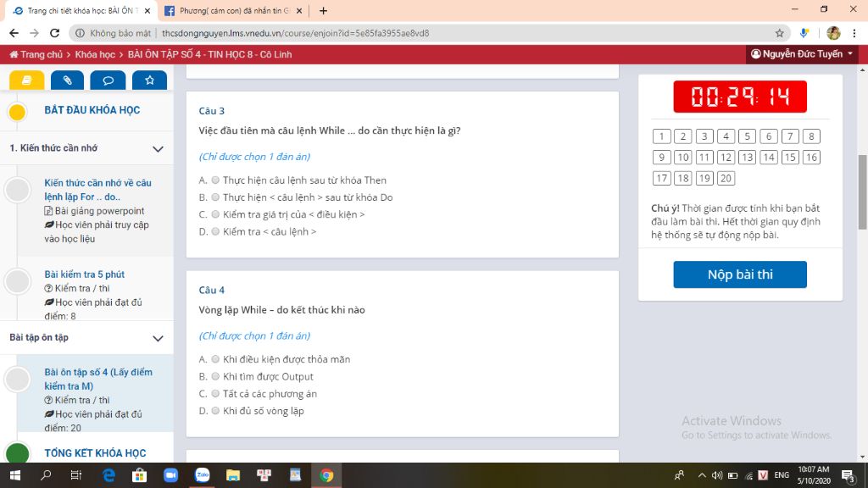Open Bài ôn tập số 4 lesson
The width and height of the screenshot is (868, 488).
pos(98,379)
